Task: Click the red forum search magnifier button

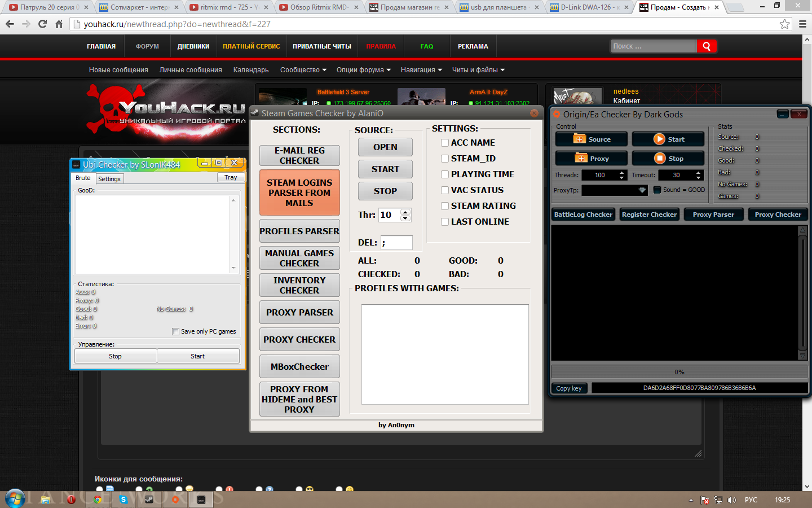Action: (x=707, y=46)
